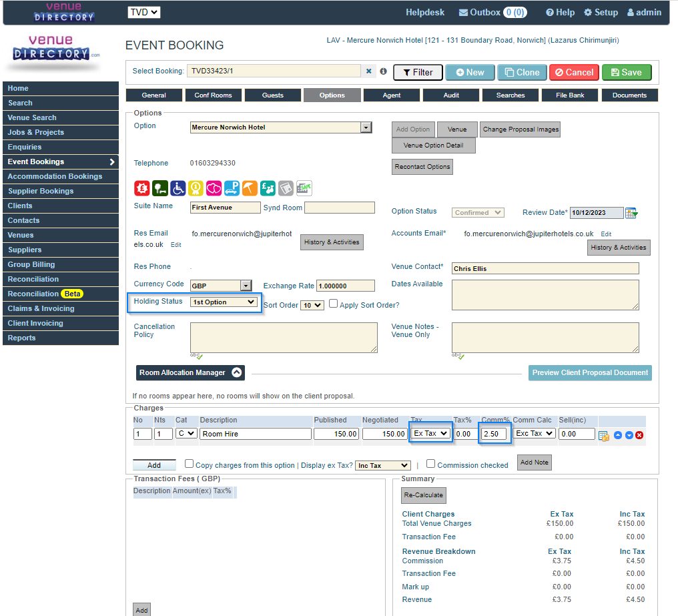Click the Filter button
The width and height of the screenshot is (678, 616).
tap(418, 72)
